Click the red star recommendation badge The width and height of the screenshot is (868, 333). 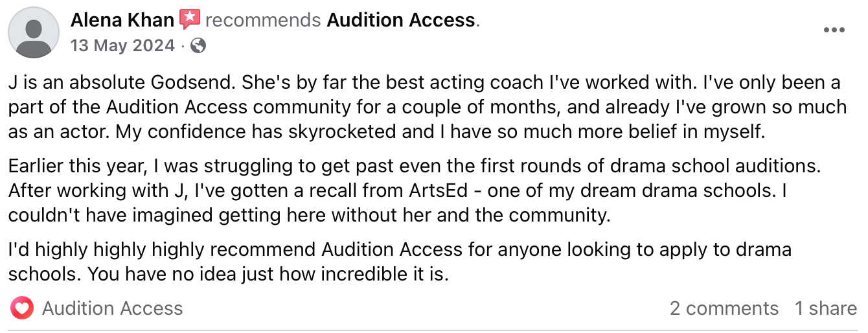click(190, 20)
